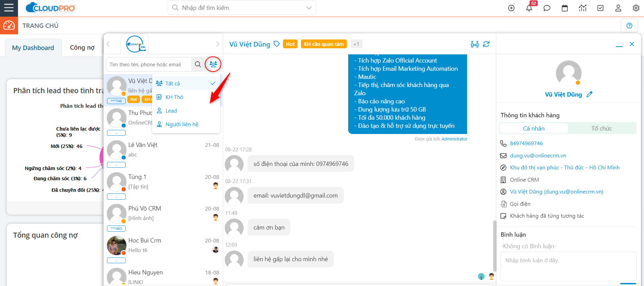Switch to Tổ chức tab
644x286 pixels.
tap(602, 128)
